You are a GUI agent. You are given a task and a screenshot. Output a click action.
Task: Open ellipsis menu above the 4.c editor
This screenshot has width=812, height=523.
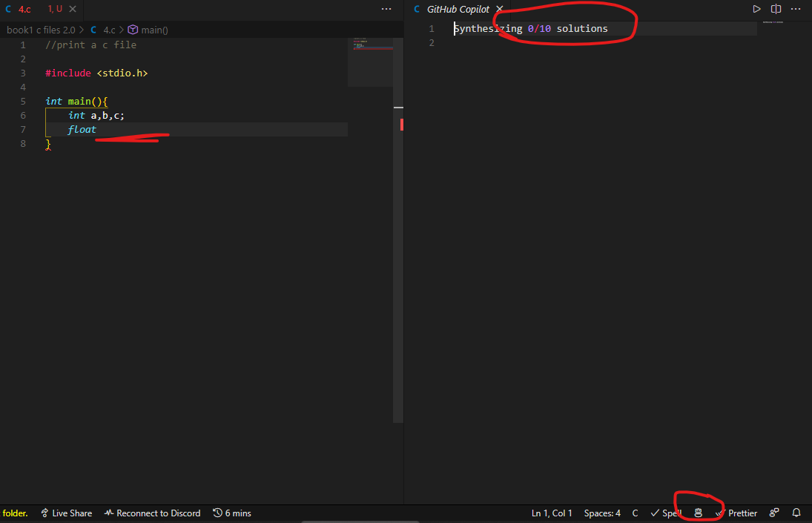coord(386,9)
